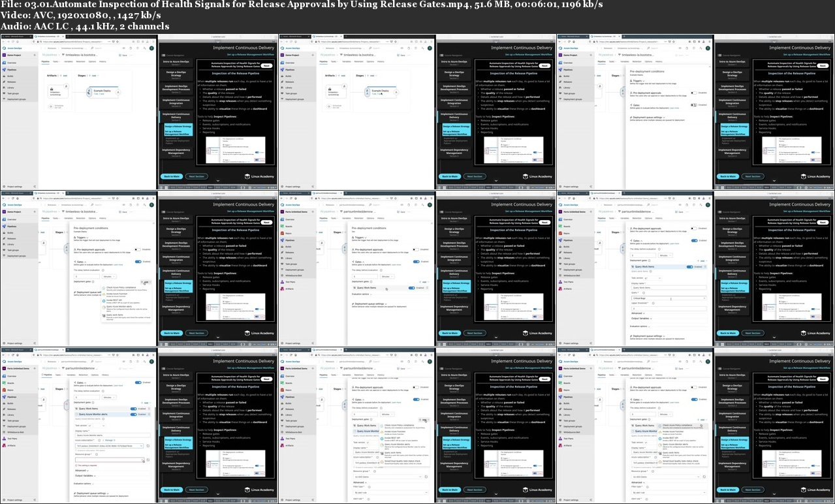Open Minutes dropdown in Critical Bugs frame
This screenshot has height=504, width=835.
[665, 255]
